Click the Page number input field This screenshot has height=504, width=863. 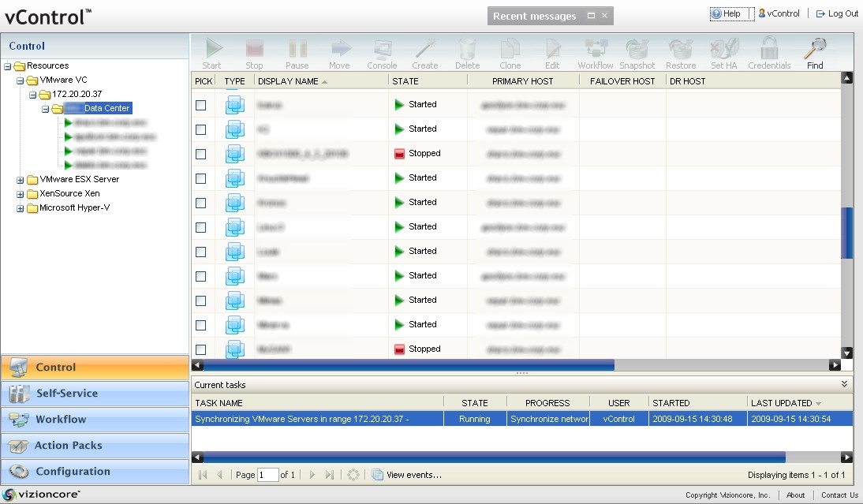[x=267, y=475]
